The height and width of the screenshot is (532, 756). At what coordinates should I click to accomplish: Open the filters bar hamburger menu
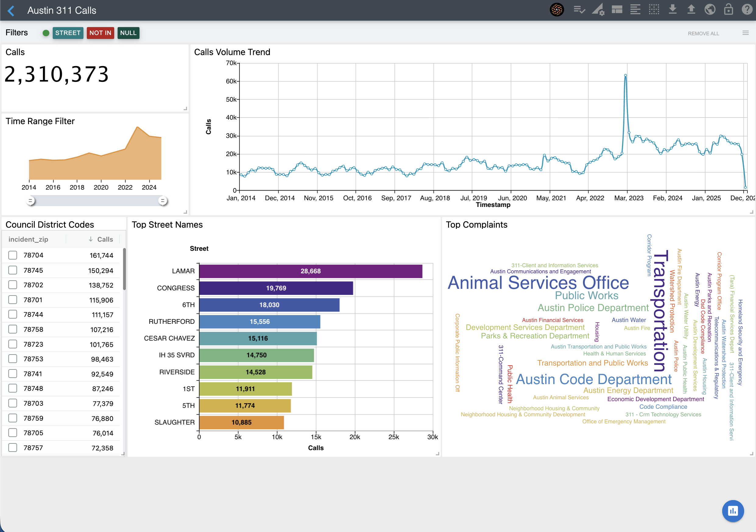[745, 33]
